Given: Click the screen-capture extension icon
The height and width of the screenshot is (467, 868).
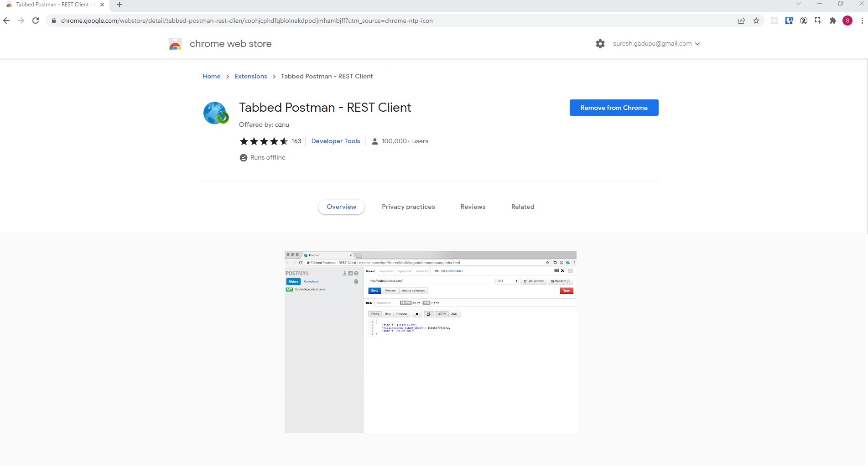Looking at the screenshot, I should tap(818, 21).
